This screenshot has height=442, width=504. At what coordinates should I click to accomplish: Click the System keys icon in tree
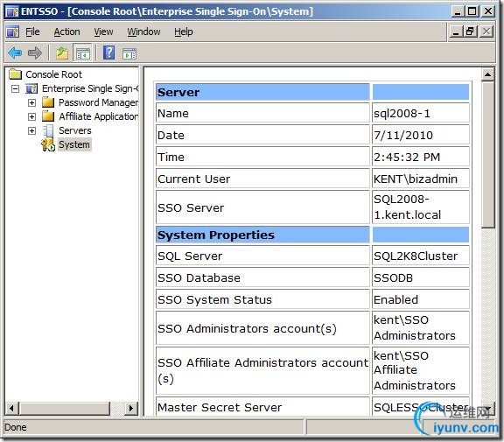coord(48,144)
